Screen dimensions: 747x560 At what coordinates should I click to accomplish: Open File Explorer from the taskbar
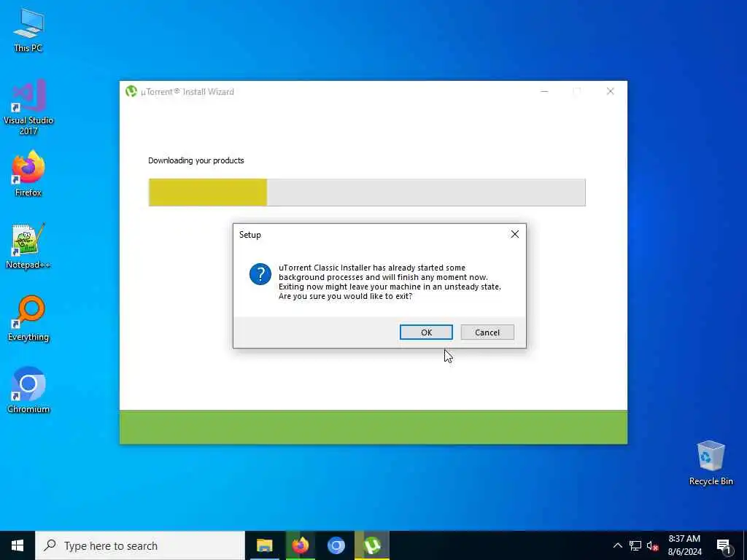[x=264, y=545]
